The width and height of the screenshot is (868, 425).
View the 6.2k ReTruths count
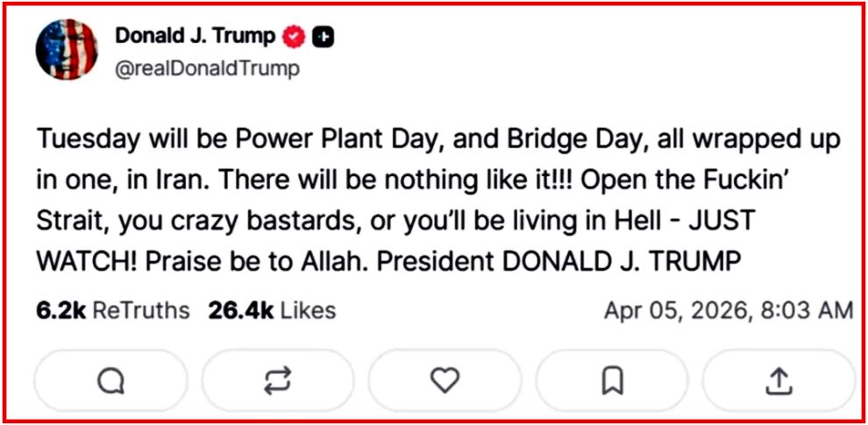coord(60,310)
